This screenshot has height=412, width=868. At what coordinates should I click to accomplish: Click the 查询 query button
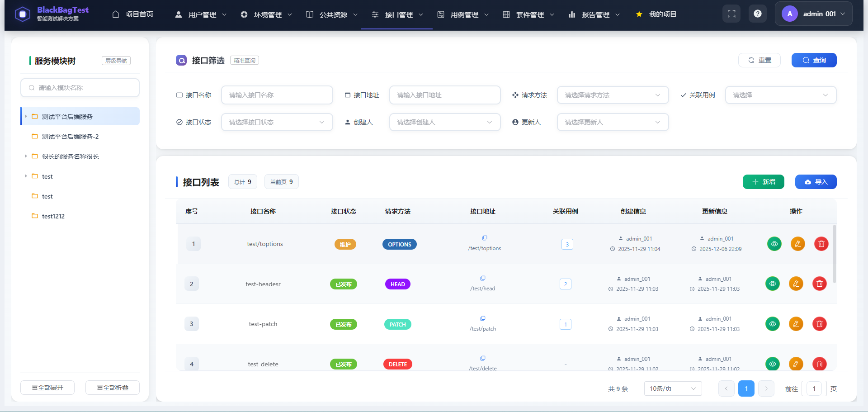(x=814, y=60)
